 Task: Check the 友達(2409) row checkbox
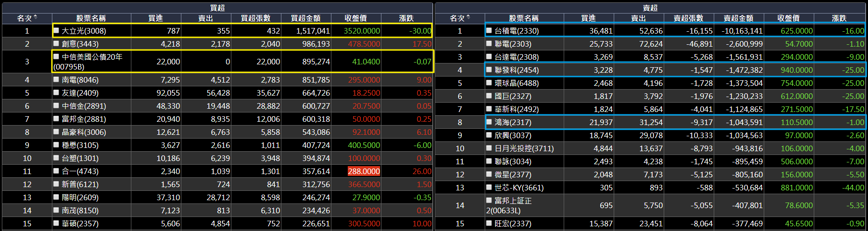(x=57, y=92)
